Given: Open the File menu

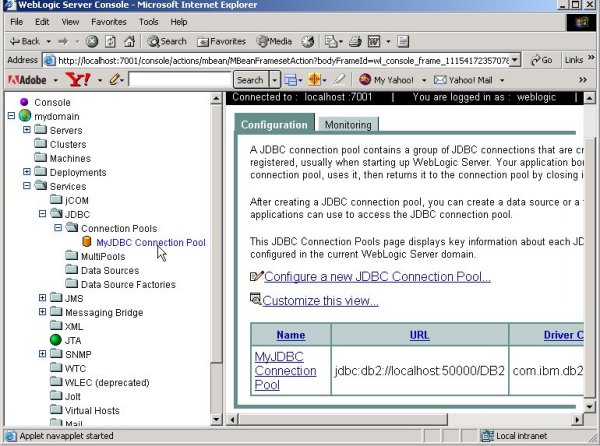Looking at the screenshot, I should click(16, 22).
